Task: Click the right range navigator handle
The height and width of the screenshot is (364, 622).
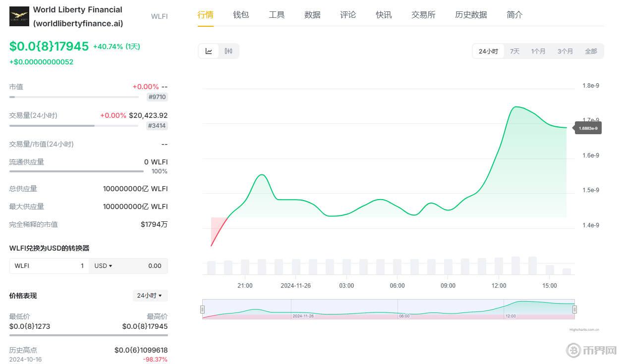Action: point(574,310)
